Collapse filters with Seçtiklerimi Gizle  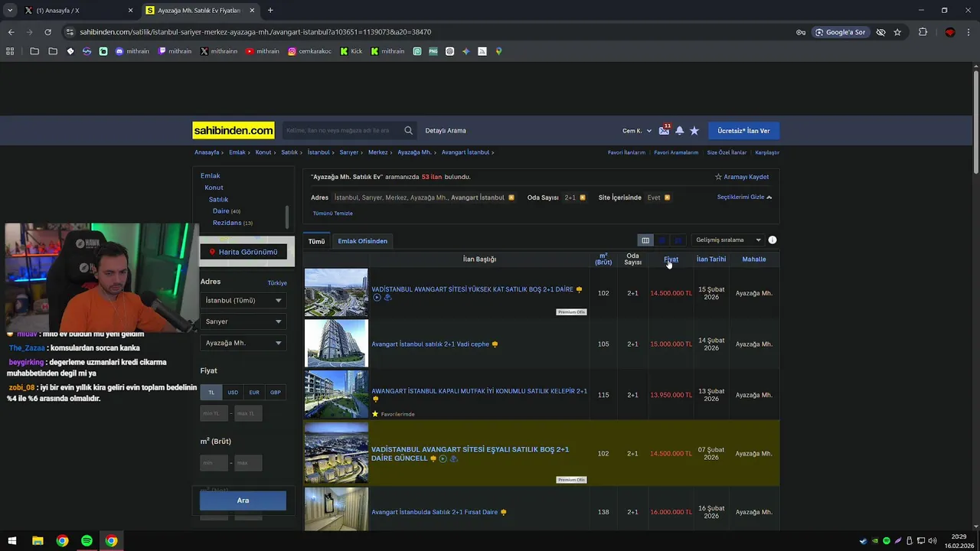pos(744,197)
